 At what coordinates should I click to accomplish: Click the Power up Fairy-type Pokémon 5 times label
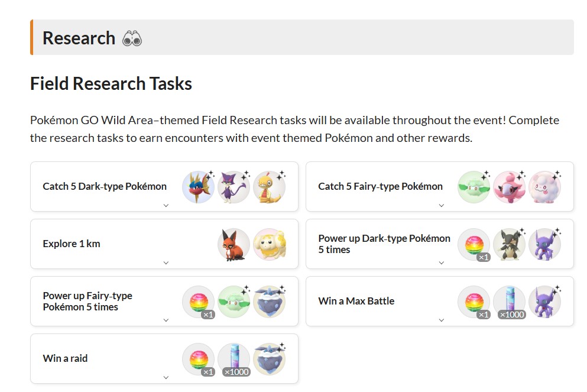point(87,301)
